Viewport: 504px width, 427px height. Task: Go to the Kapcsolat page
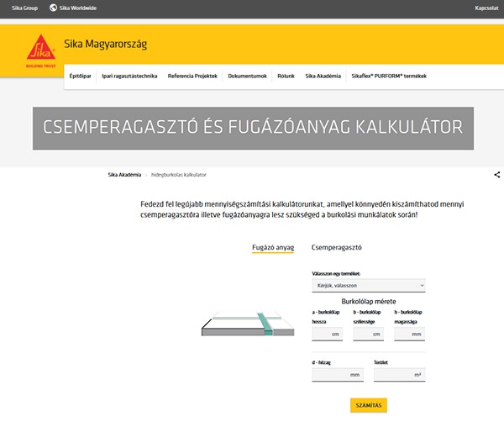(486, 8)
